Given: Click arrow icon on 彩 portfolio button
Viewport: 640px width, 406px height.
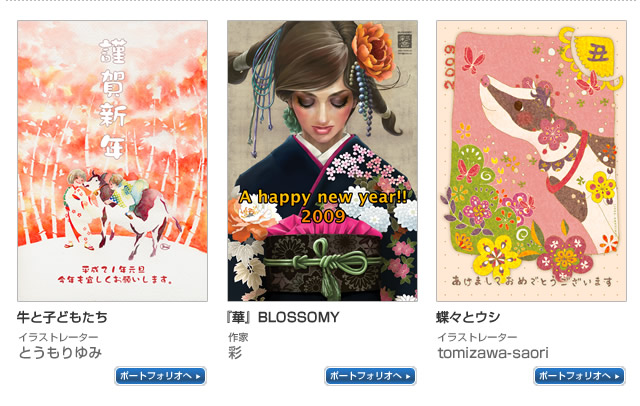Looking at the screenshot, I should 408,376.
